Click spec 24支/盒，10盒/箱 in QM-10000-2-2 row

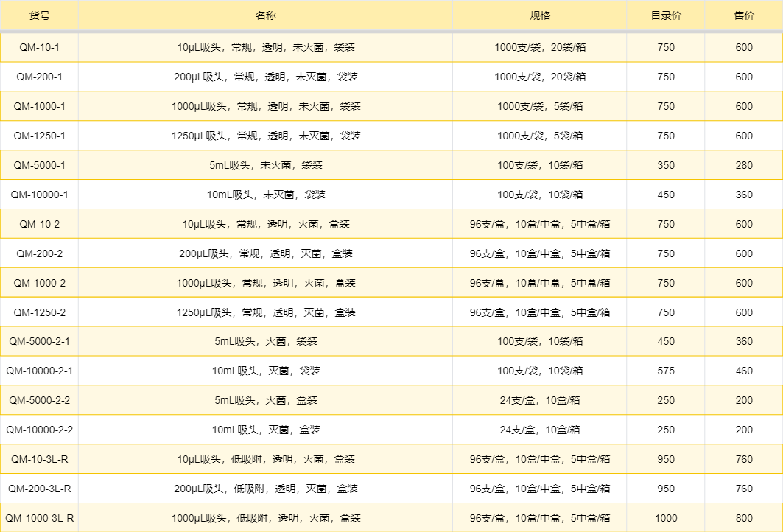[x=540, y=430]
